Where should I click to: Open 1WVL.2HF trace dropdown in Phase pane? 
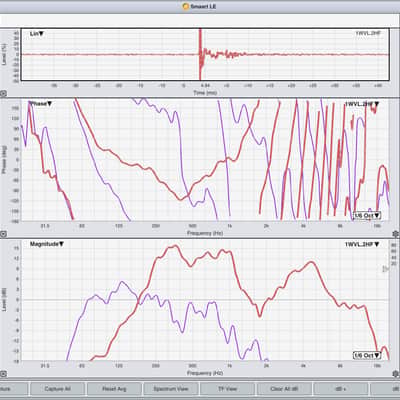tap(362, 104)
